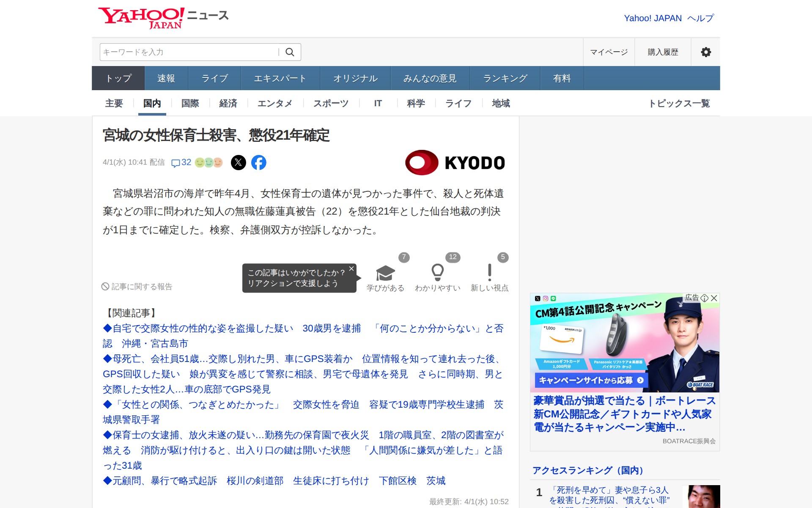This screenshot has width=812, height=508.
Task: Open トピックス一覧 link
Action: (x=679, y=103)
